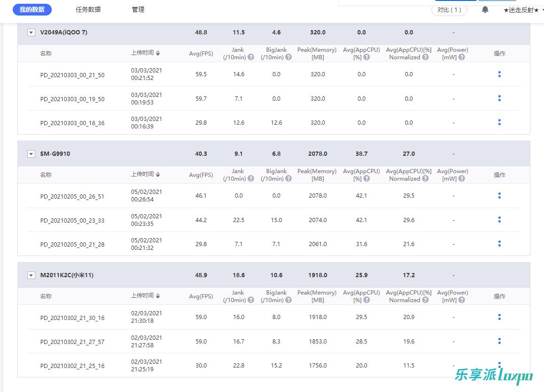Open record PD_20210205_00_23_33
The image size is (544, 392).
72,221
